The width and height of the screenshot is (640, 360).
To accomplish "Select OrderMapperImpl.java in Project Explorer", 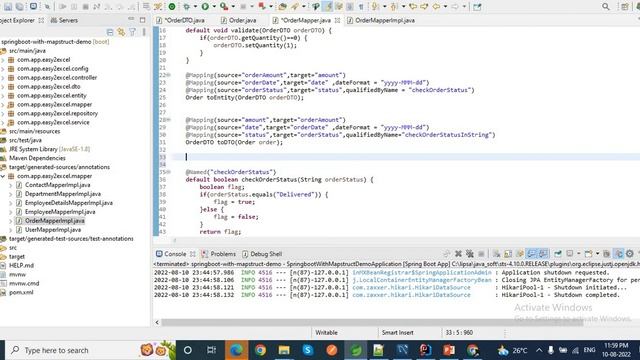I will [x=55, y=221].
